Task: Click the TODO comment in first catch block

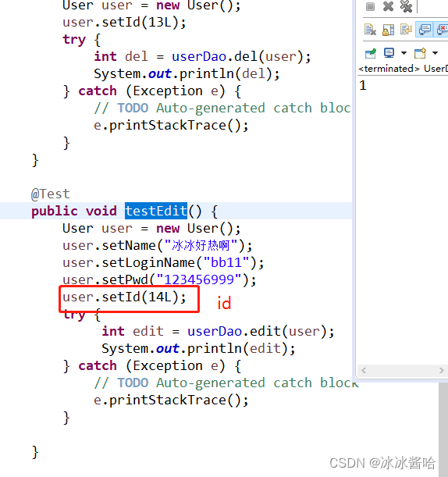Action: pos(222,109)
